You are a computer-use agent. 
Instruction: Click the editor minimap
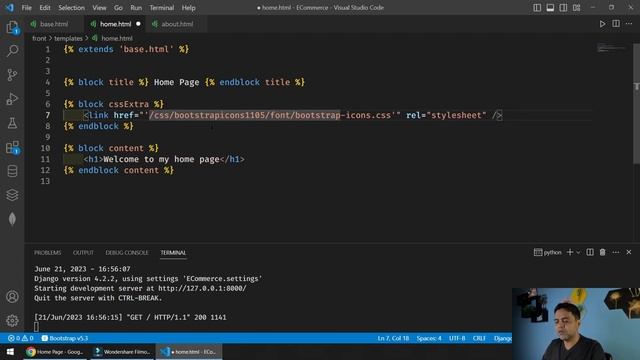coord(611,48)
